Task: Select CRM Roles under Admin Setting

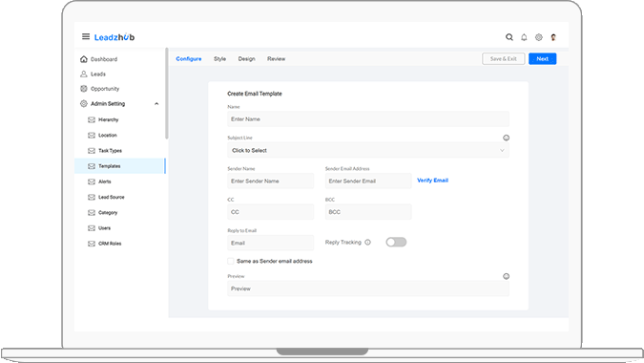Action: (110, 244)
